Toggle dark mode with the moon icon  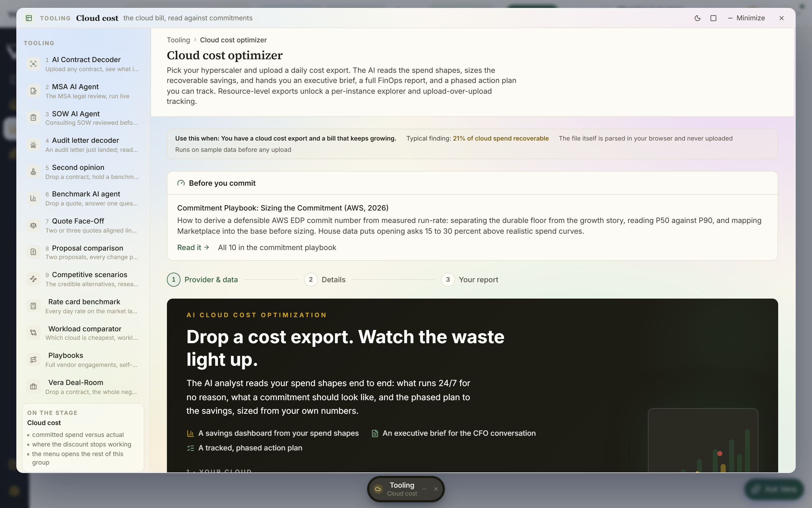[697, 18]
